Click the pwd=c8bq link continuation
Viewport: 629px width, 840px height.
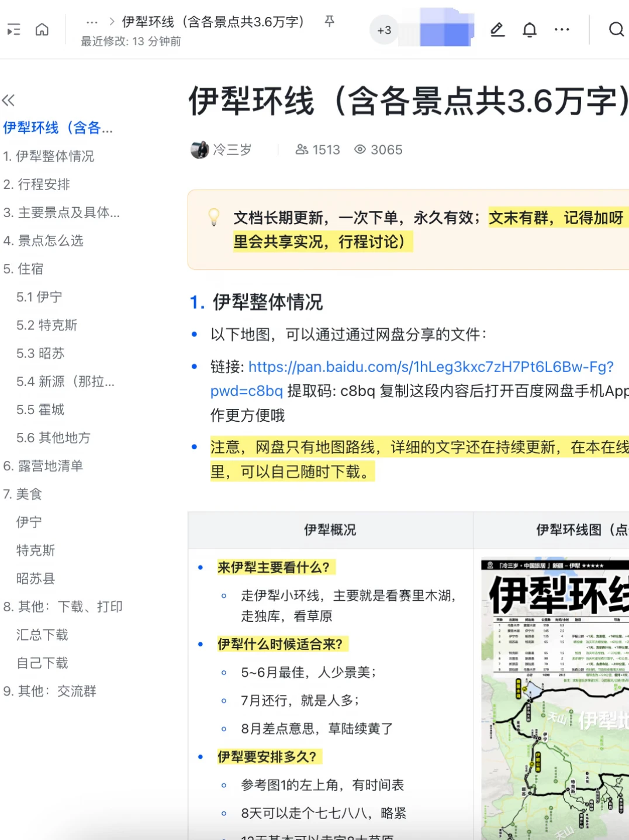pyautogui.click(x=247, y=391)
